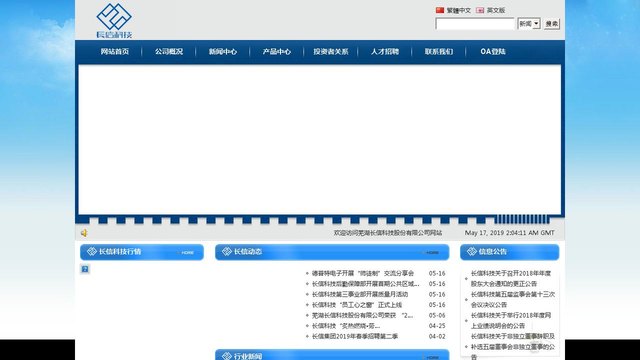Click the diamond icon in 长信动态 header

tap(227, 251)
